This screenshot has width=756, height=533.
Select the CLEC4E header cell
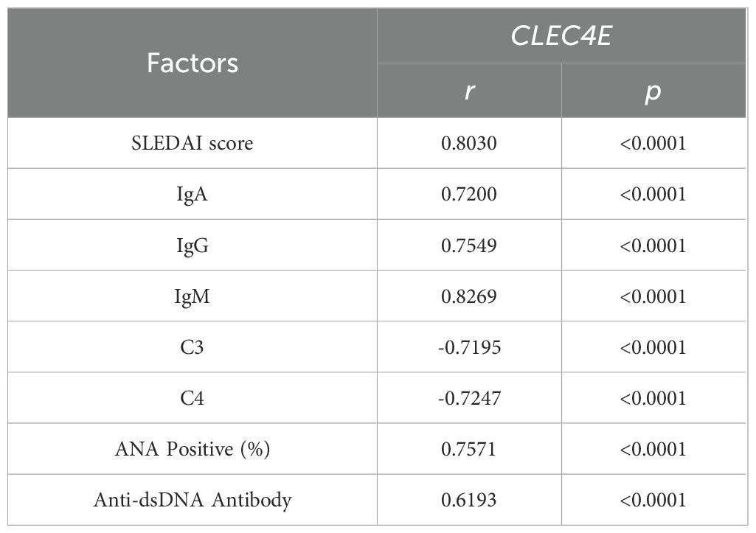[561, 36]
